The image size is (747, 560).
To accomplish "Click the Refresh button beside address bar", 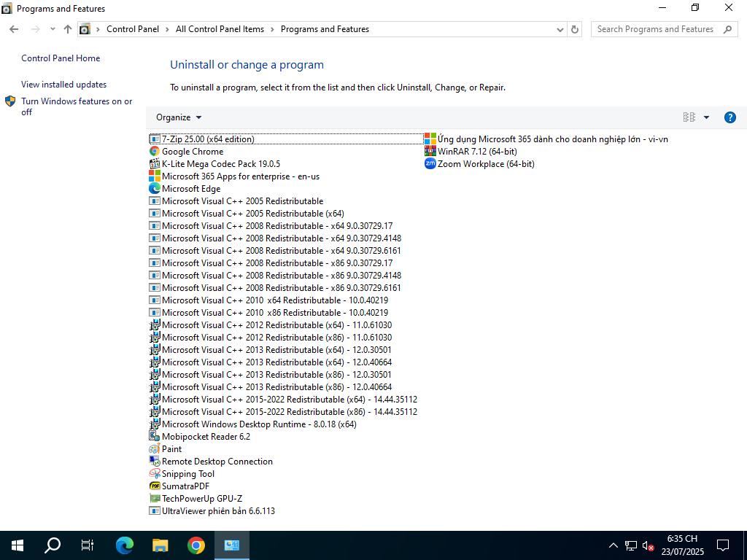I will coord(575,29).
